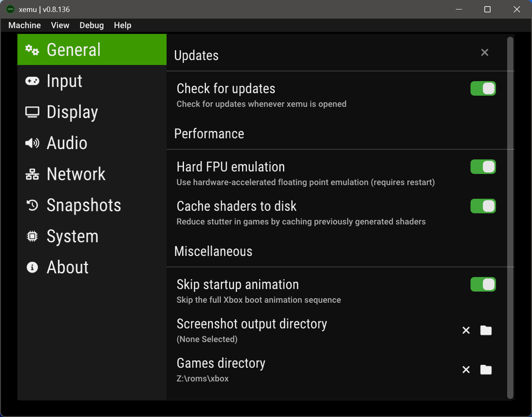Viewport: 532px width, 417px height.
Task: Open the About tab
Action: 92,267
